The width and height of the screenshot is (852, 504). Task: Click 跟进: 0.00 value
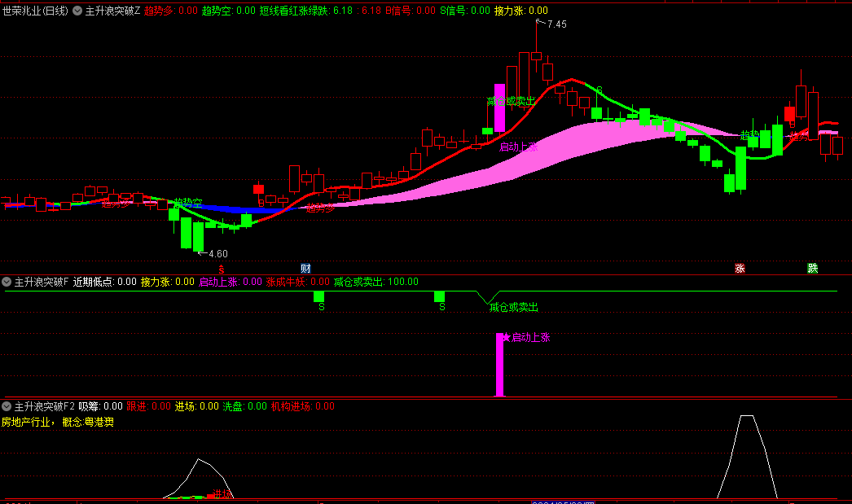click(148, 405)
